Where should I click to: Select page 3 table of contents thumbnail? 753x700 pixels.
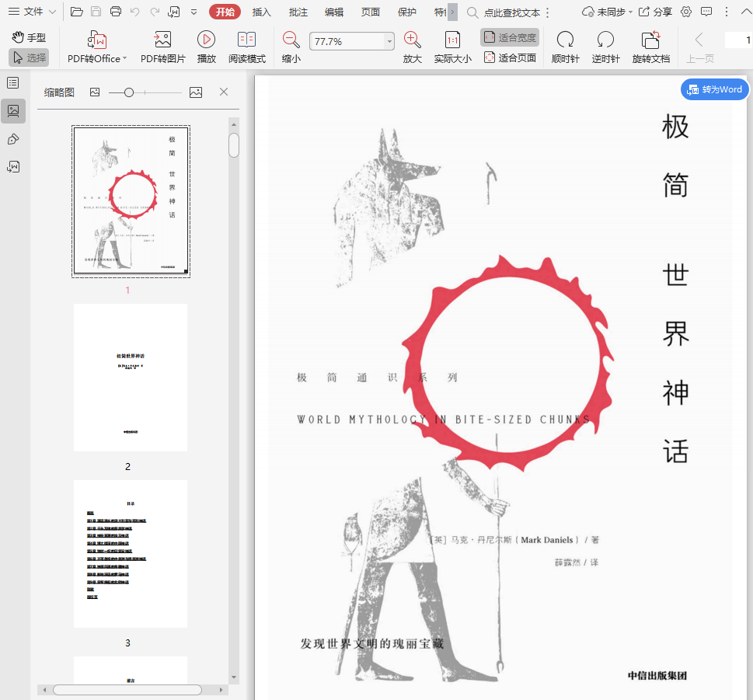pos(131,554)
